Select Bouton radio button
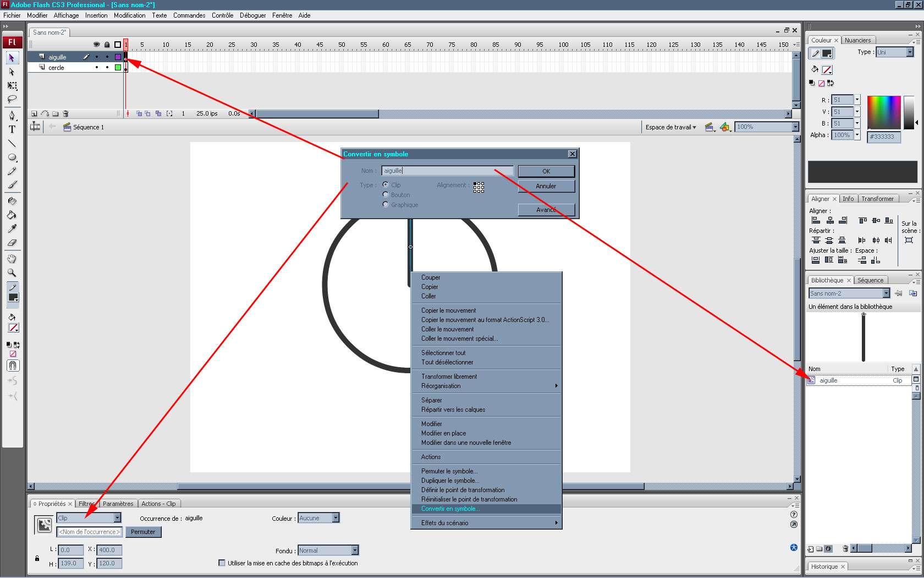The image size is (924, 578). (x=386, y=194)
